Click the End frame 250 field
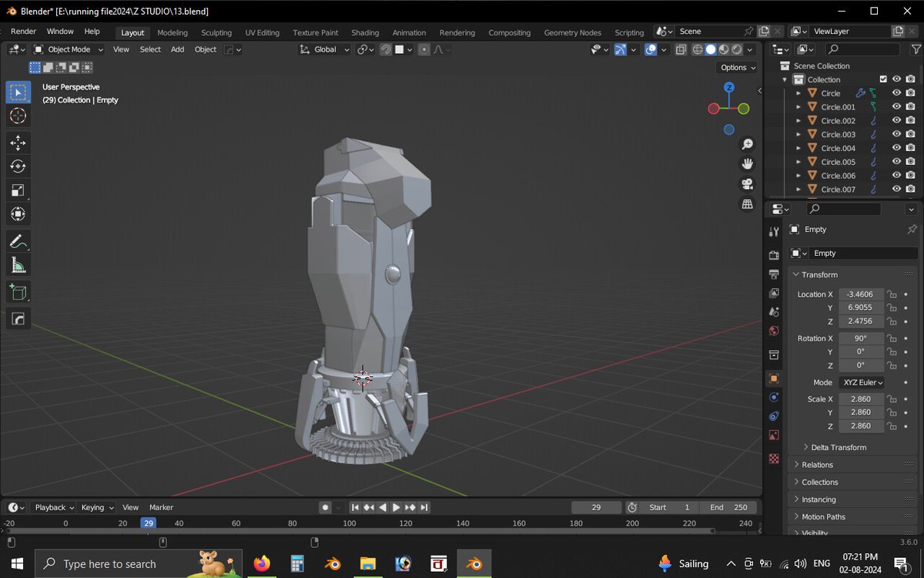Screen dimensions: 924x578 (728, 507)
